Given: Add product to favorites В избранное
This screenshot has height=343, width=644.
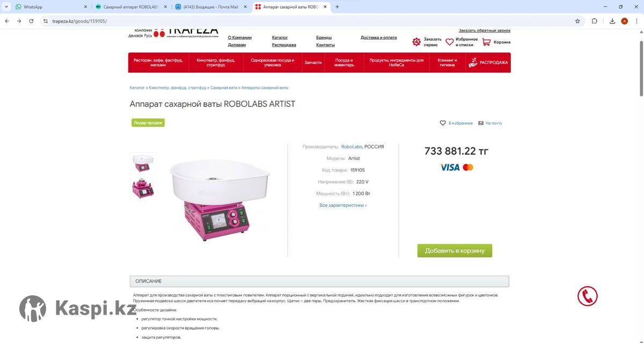Looking at the screenshot, I should (x=456, y=123).
